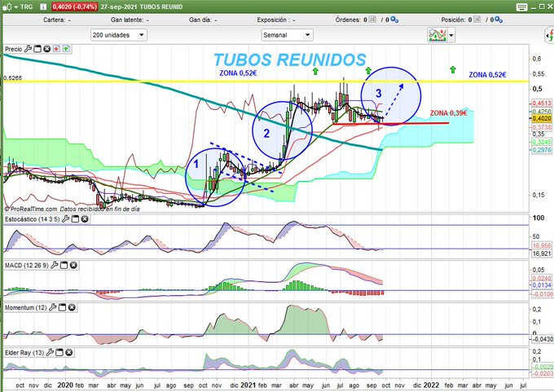Click the Precio panel label
The image size is (554, 392).
13,49
